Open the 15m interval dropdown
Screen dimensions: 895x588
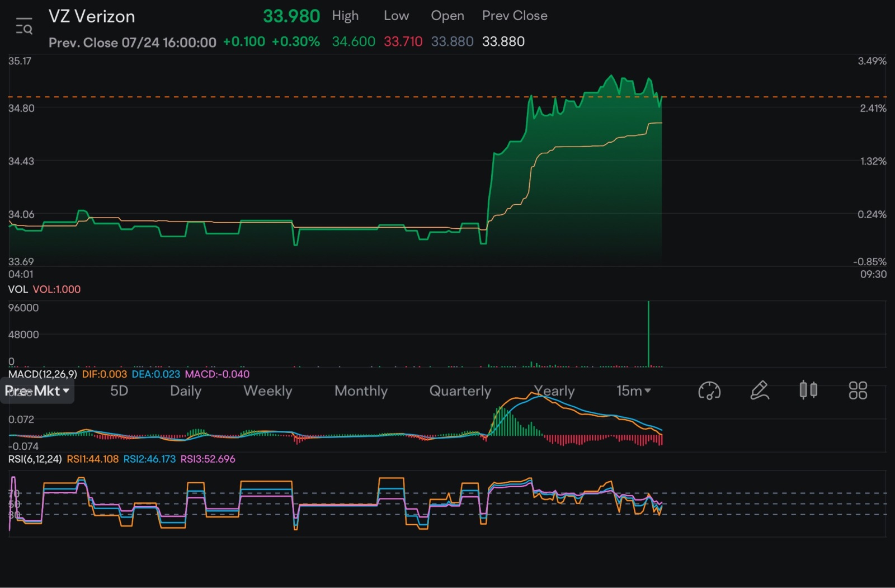tap(634, 391)
